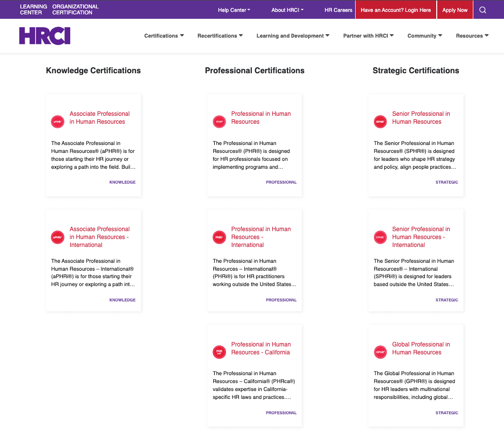The image size is (504, 438).
Task: Open Organizational Certification link
Action: coord(76,9)
